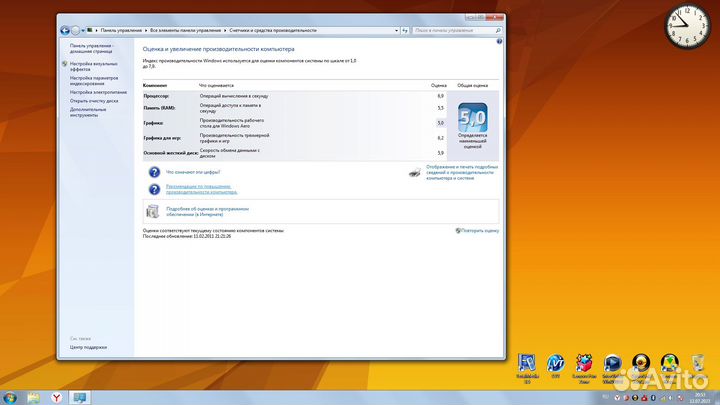Click the analog clock desktop gadget

687,26
